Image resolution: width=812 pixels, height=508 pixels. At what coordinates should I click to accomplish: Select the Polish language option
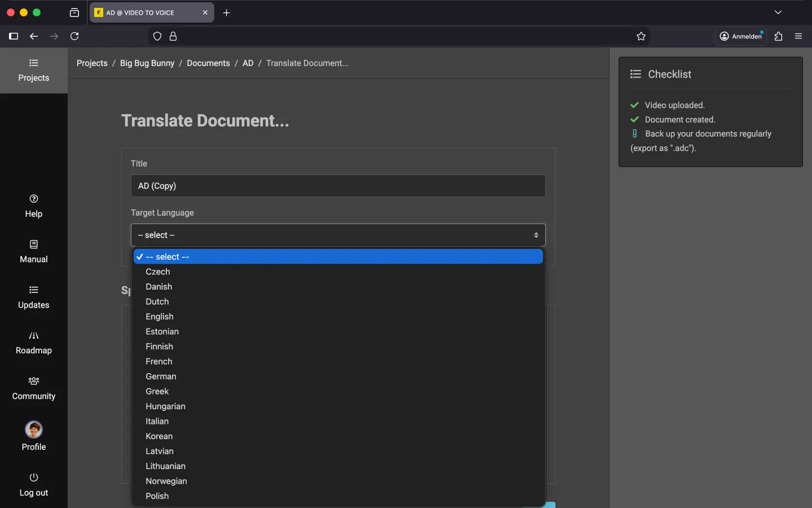(x=157, y=496)
